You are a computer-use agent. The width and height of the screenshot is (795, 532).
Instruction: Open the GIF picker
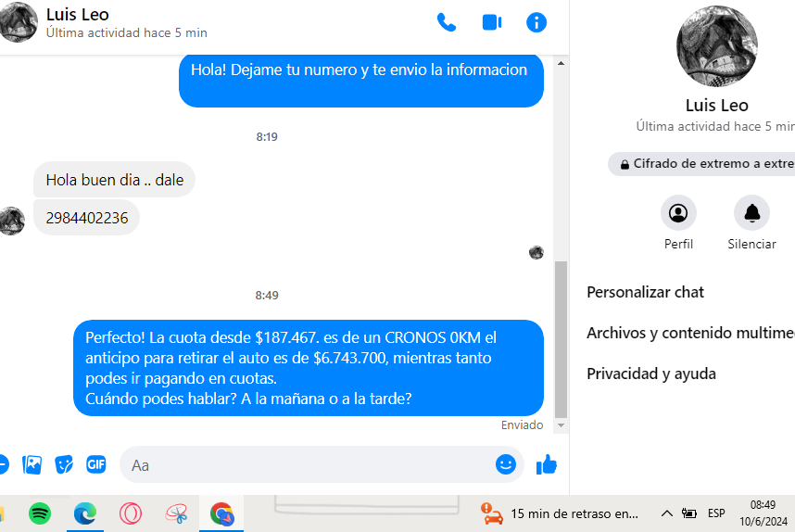coord(96,464)
